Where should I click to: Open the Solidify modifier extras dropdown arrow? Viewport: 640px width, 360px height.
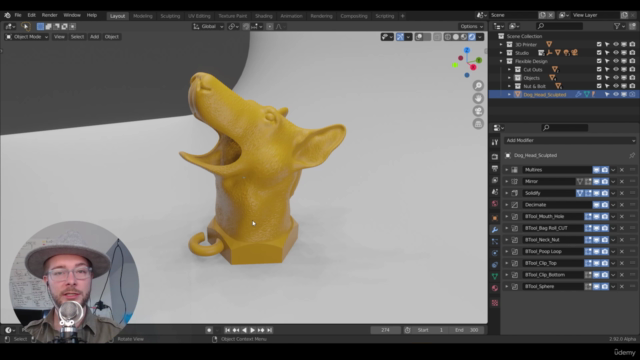coord(613,193)
